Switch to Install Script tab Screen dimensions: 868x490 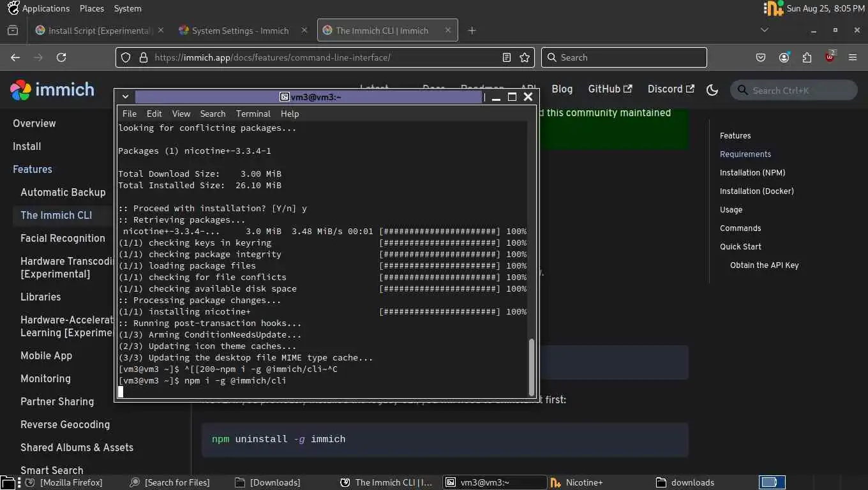(x=100, y=30)
